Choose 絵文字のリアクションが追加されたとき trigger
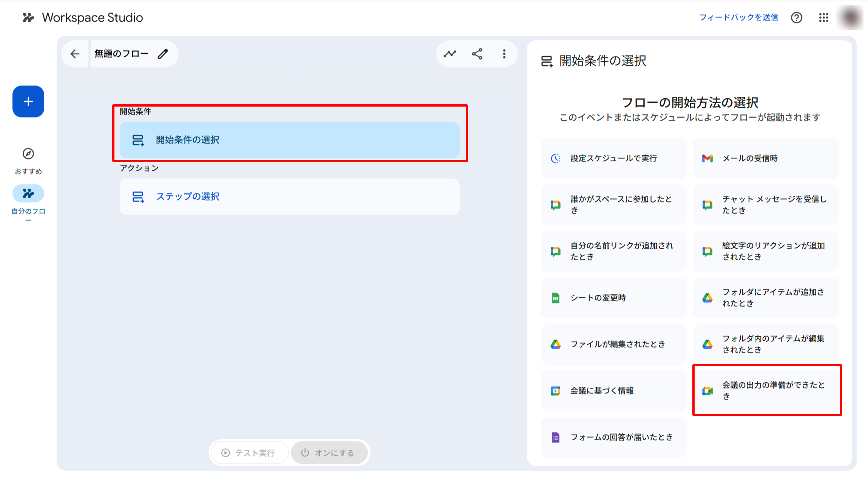The width and height of the screenshot is (868, 483). coord(766,251)
